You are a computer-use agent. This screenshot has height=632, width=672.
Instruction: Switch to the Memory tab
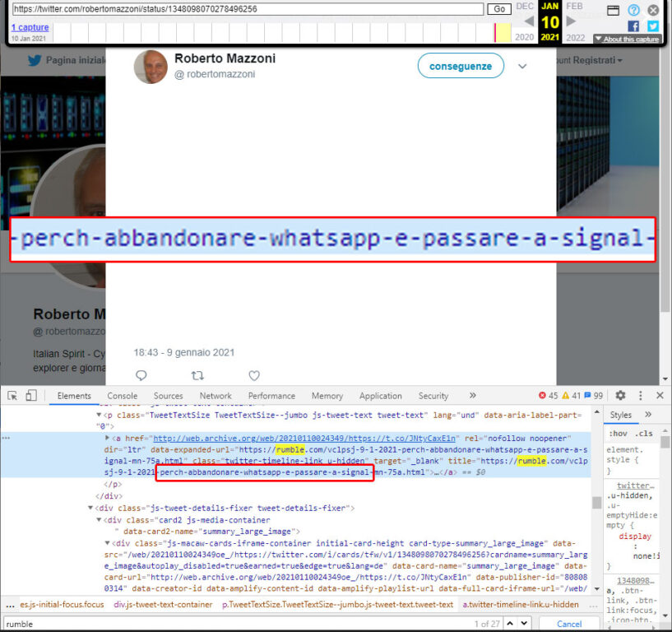[327, 396]
